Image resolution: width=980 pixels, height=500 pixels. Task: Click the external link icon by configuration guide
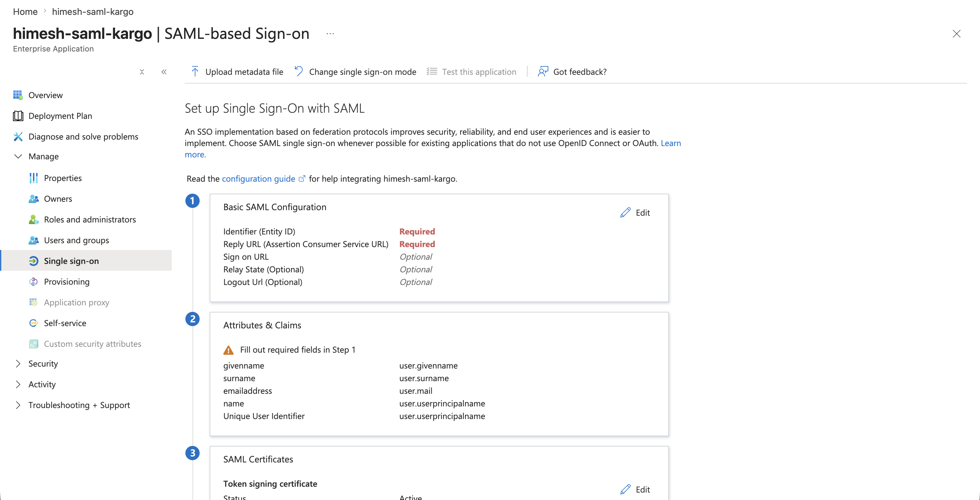(x=302, y=178)
